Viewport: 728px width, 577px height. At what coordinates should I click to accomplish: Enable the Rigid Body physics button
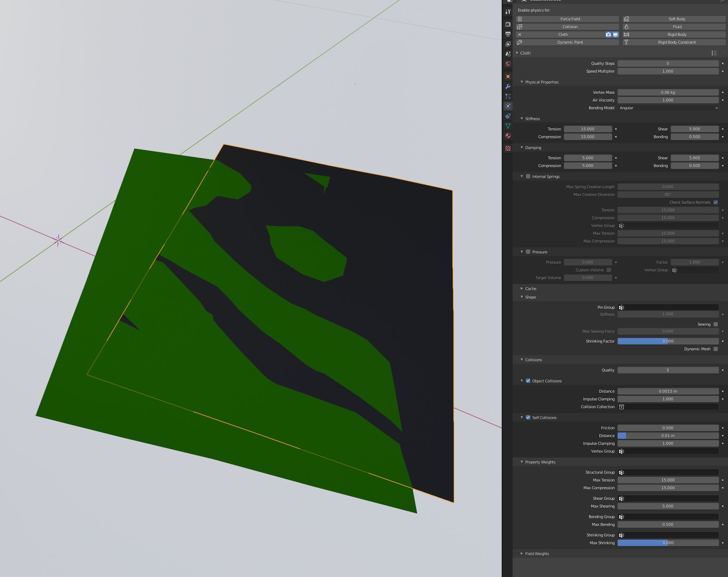(676, 34)
